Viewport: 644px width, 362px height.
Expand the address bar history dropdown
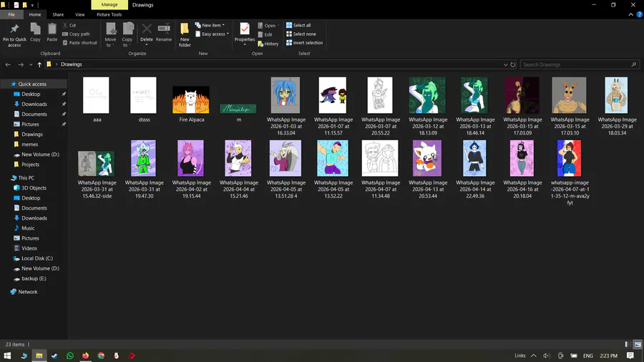pos(506,64)
